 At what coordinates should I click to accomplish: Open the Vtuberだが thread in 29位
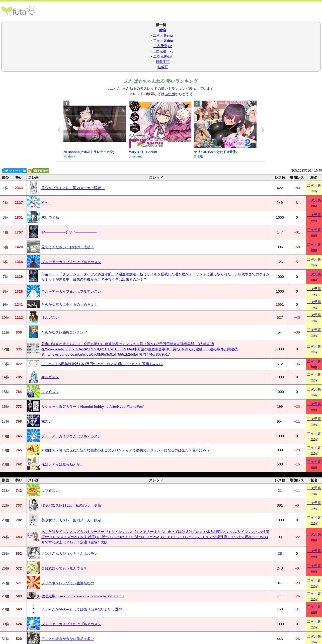82,609
